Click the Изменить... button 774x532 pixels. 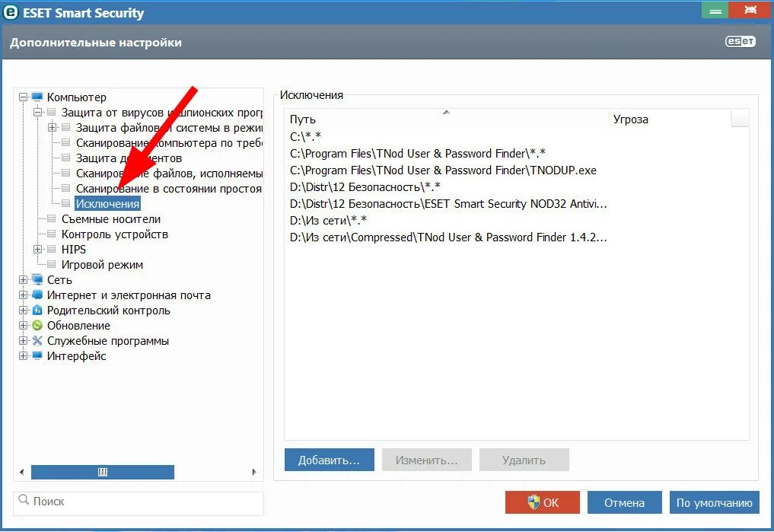(x=426, y=460)
